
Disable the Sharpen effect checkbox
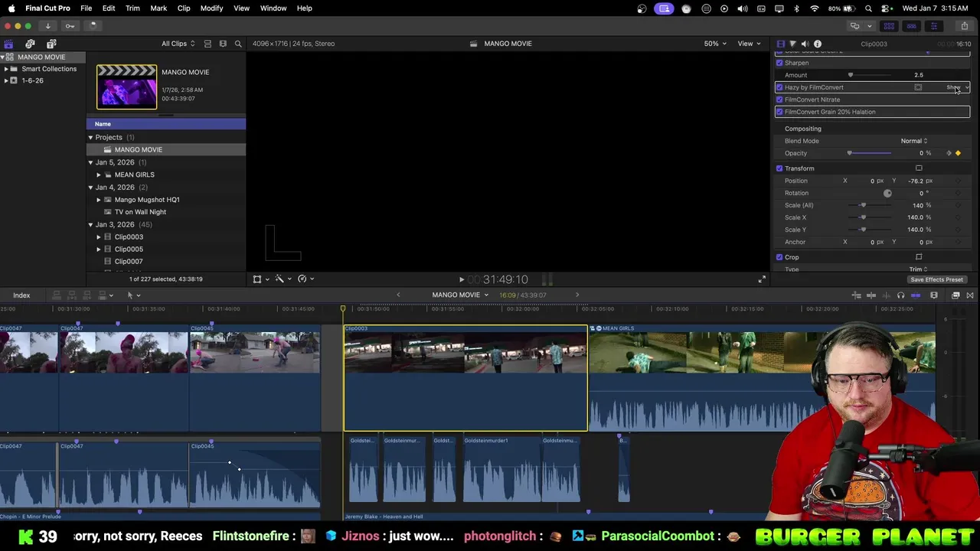[x=779, y=63]
